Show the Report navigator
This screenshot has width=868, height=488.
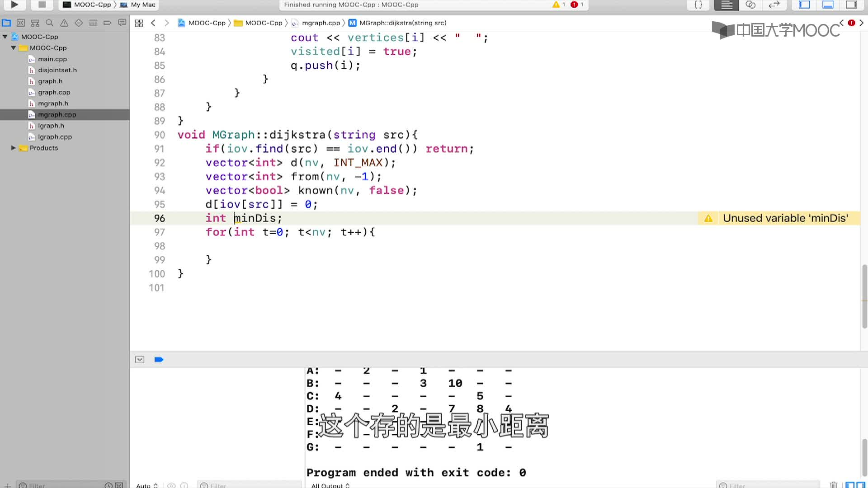(x=122, y=23)
